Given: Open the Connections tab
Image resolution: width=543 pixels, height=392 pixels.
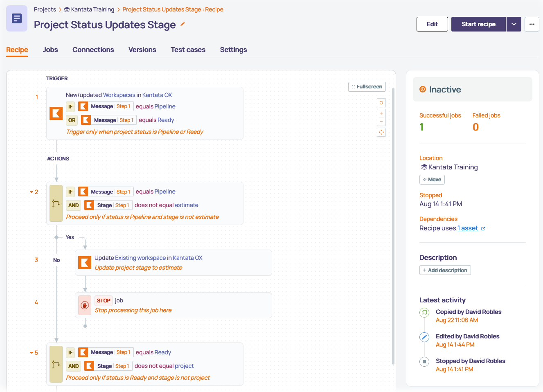Looking at the screenshot, I should 93,50.
